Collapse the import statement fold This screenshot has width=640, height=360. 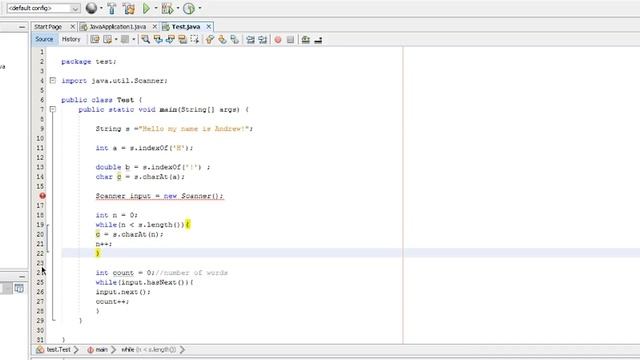53,80
